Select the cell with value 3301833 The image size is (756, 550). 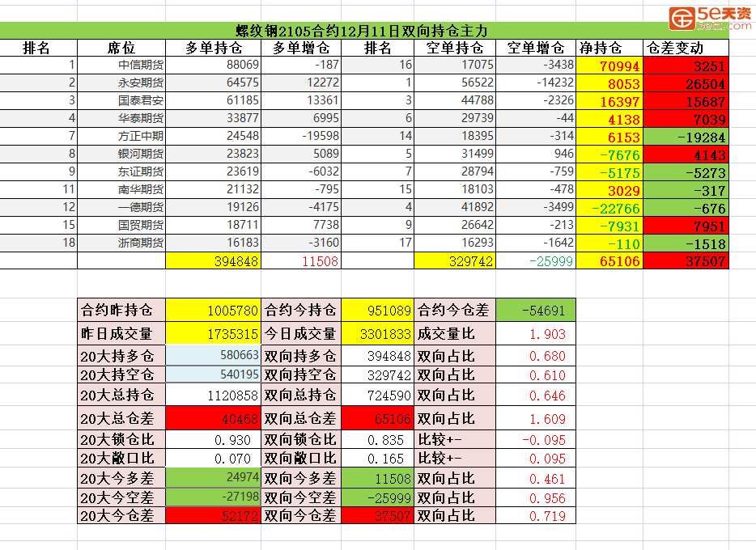(377, 333)
